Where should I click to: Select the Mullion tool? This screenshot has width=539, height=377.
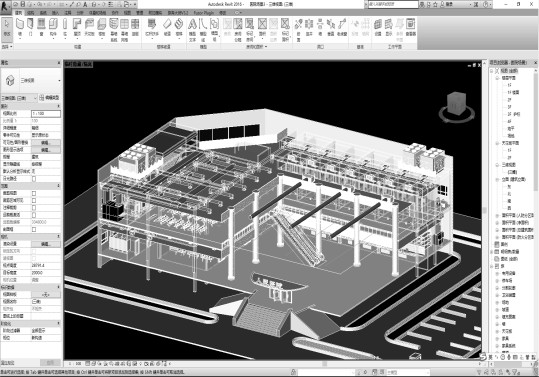tap(135, 27)
